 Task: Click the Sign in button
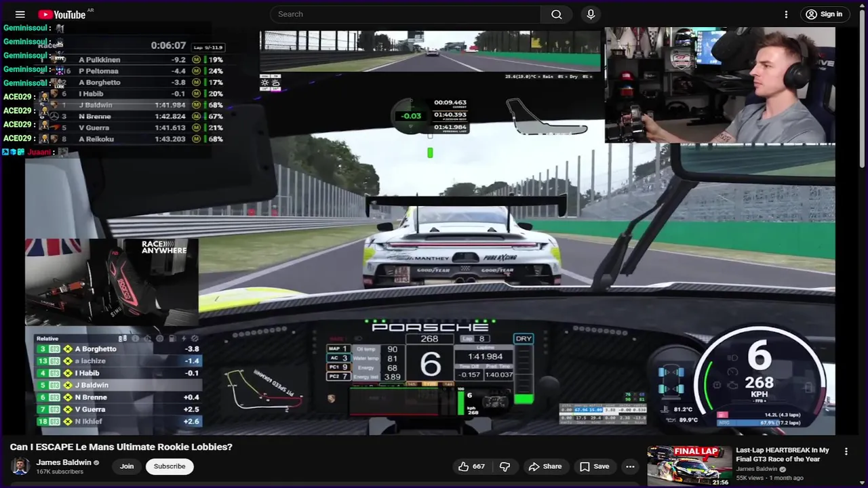[x=824, y=14]
